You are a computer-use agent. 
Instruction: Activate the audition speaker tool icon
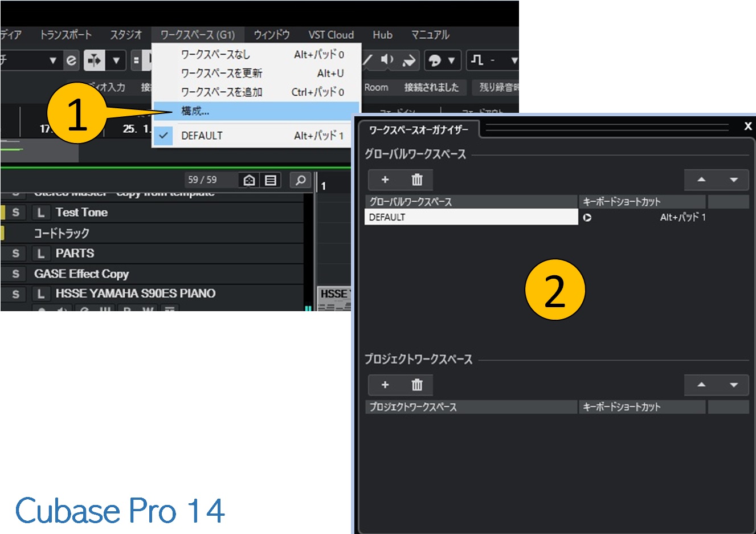(386, 59)
